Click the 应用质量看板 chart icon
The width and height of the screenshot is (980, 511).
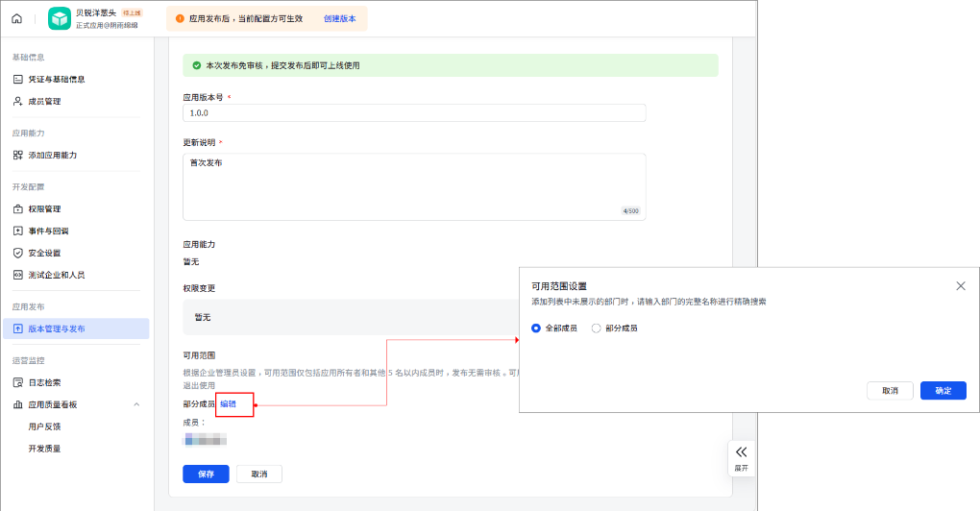click(x=18, y=404)
